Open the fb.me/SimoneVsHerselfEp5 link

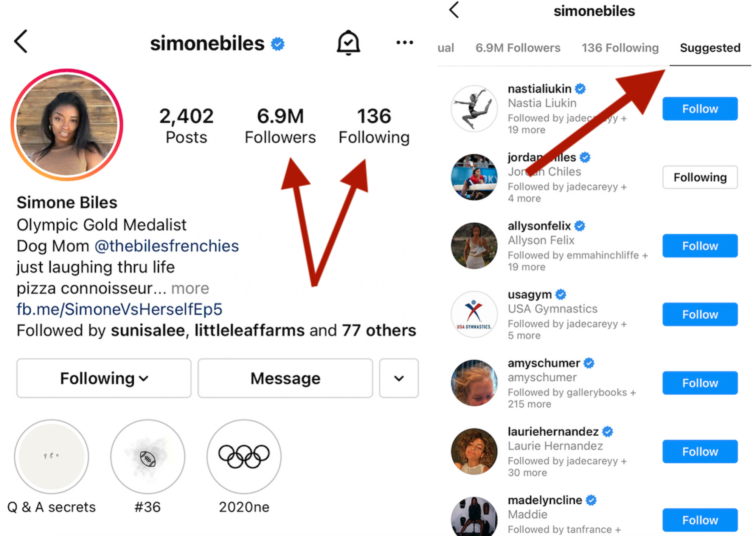pos(119,309)
